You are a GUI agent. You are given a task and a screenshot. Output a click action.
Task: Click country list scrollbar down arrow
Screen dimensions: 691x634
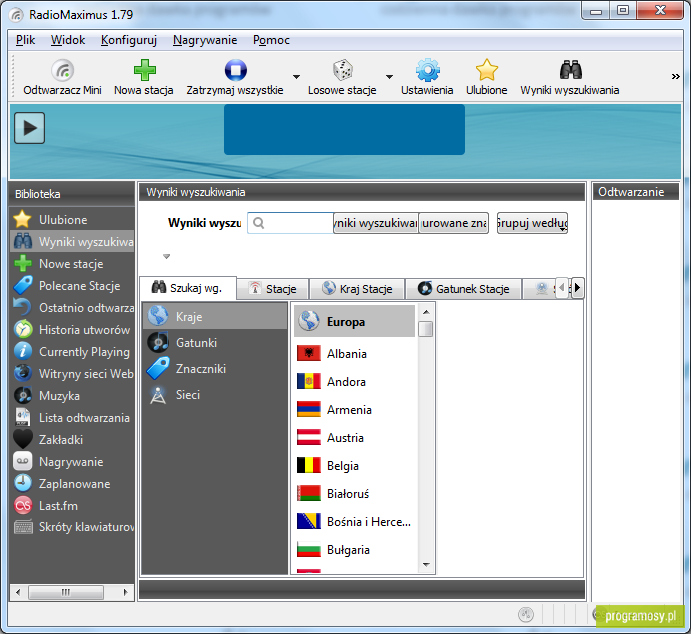coord(426,564)
